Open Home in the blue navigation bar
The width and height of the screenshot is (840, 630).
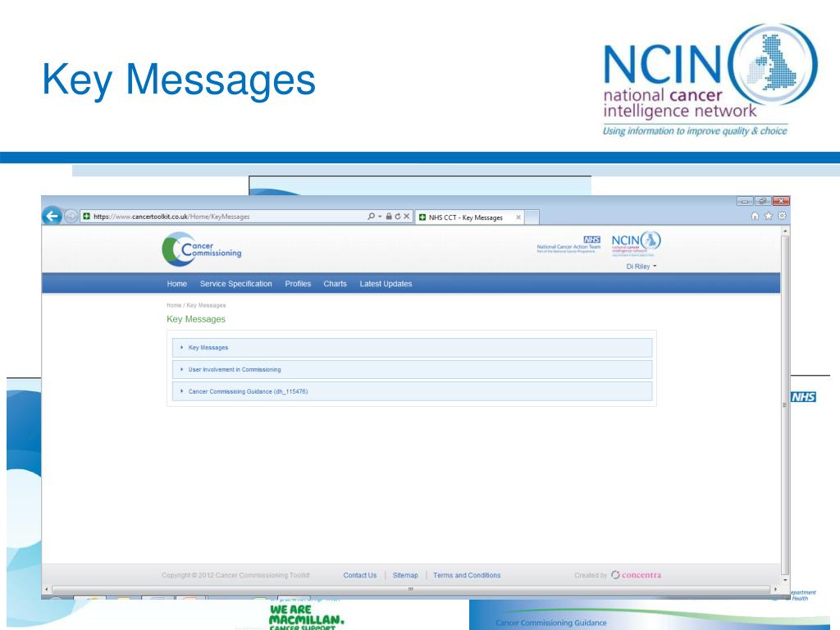[x=177, y=284]
